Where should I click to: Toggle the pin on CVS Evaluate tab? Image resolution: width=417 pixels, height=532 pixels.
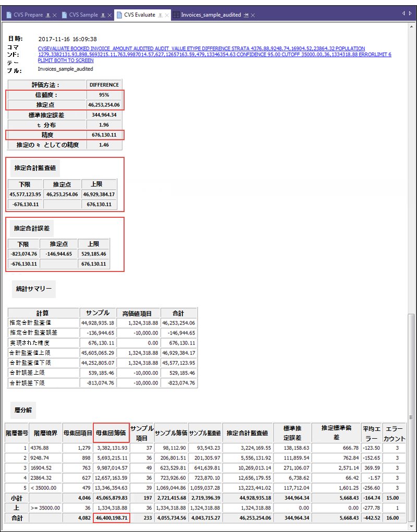[x=161, y=15]
